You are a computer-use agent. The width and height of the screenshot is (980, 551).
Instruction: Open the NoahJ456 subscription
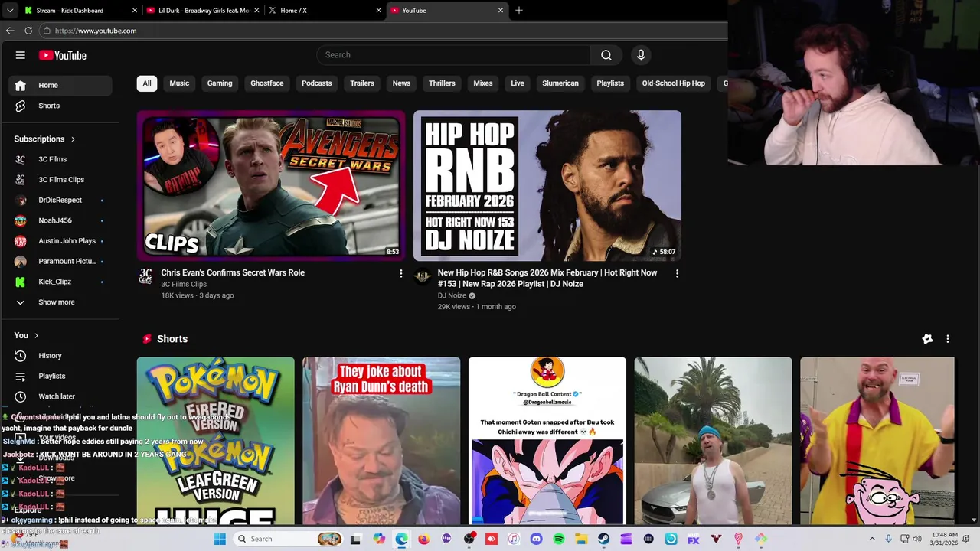60,220
